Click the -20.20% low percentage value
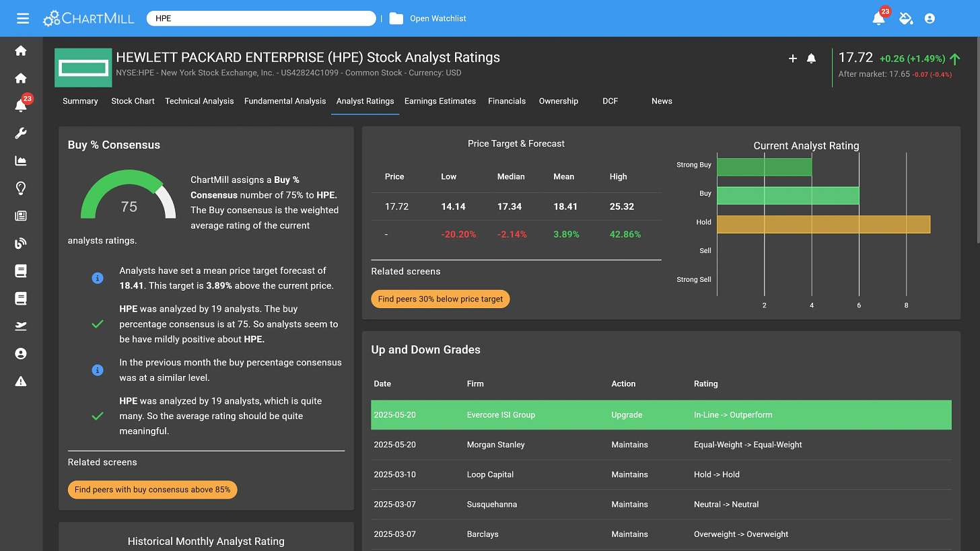Viewport: 980px width, 551px height. [458, 234]
